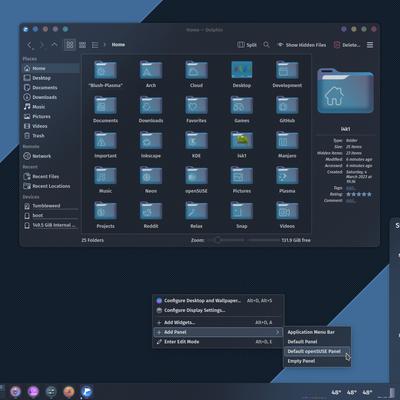Select Pictures in the Places panel
Viewport: 400px width, 400px height.
point(51,117)
